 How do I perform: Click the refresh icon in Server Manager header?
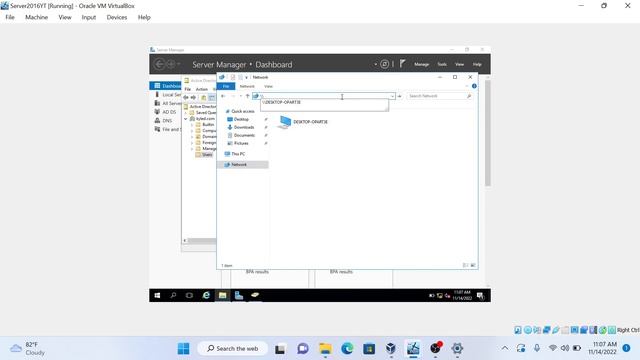[x=384, y=64]
